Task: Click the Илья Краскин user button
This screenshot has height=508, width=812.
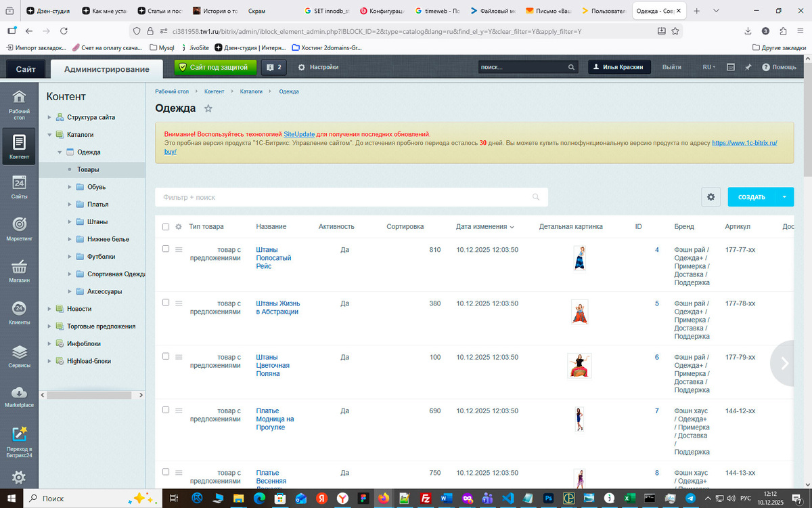Action: (x=619, y=67)
